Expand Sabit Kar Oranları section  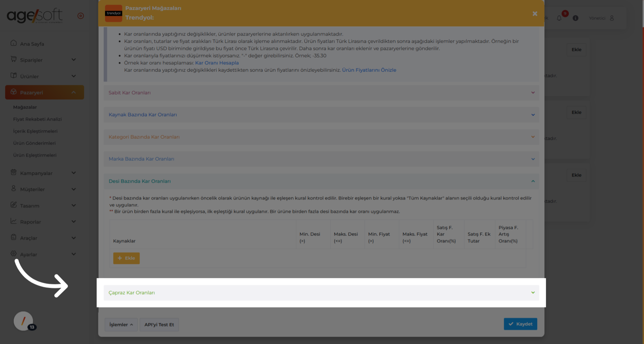click(x=321, y=93)
